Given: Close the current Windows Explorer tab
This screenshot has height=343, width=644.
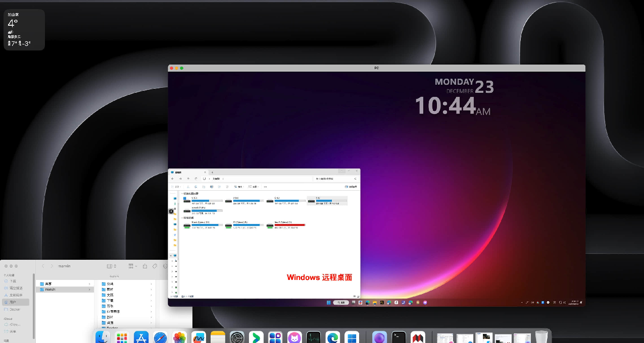Looking at the screenshot, I should (x=205, y=173).
